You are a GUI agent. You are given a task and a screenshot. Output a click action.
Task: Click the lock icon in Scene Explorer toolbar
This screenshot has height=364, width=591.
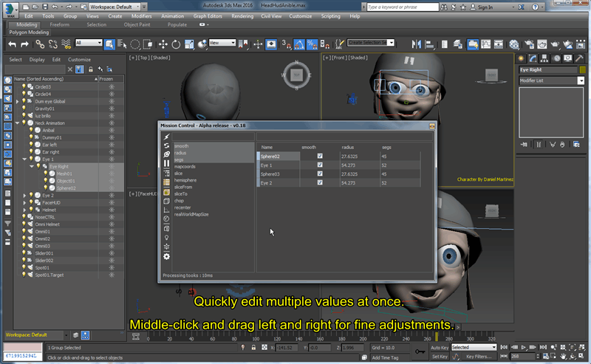91,69
